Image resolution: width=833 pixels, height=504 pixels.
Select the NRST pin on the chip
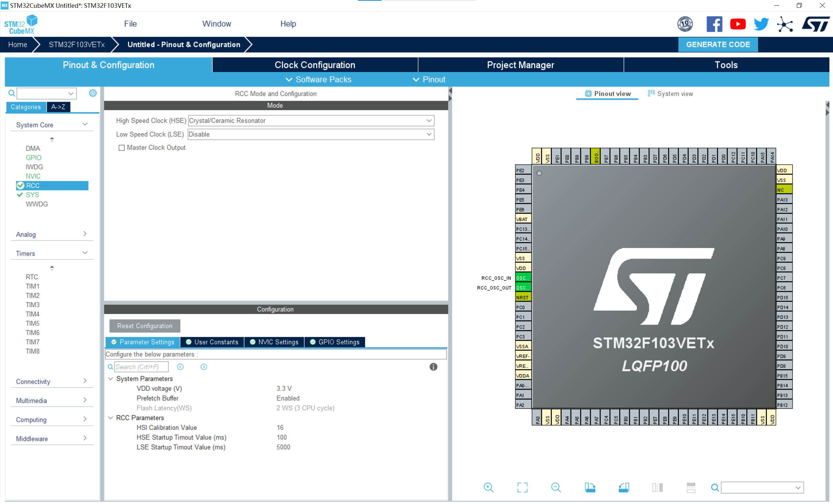pyautogui.click(x=523, y=297)
